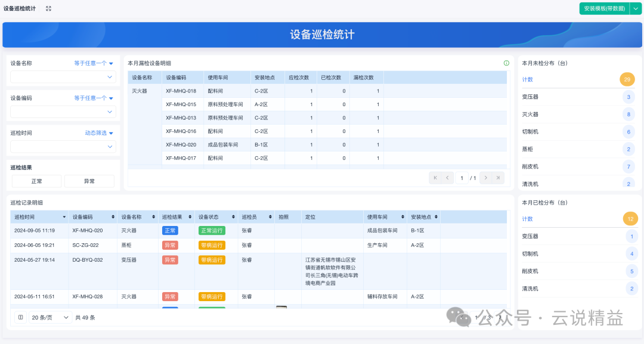Click the page number field showing 1

(x=462, y=178)
